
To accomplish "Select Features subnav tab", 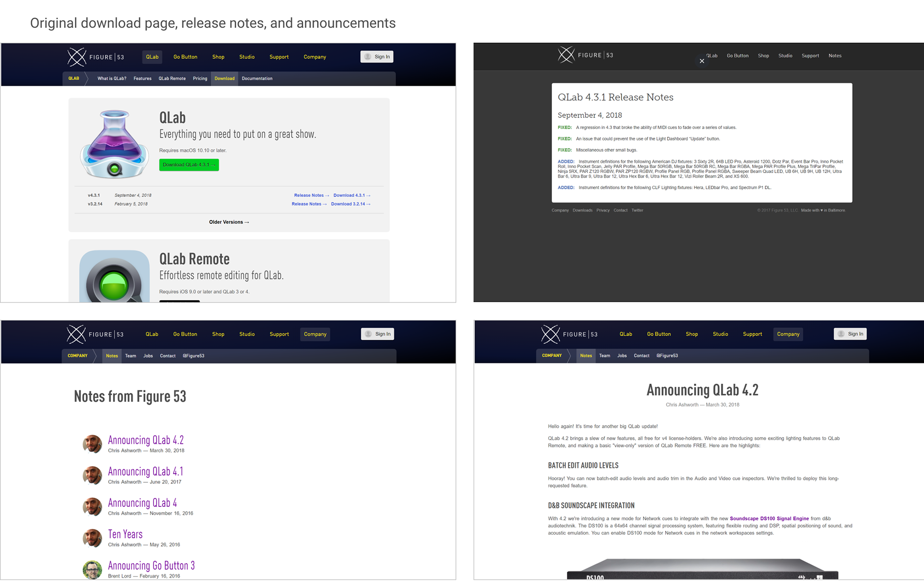I will (x=142, y=78).
